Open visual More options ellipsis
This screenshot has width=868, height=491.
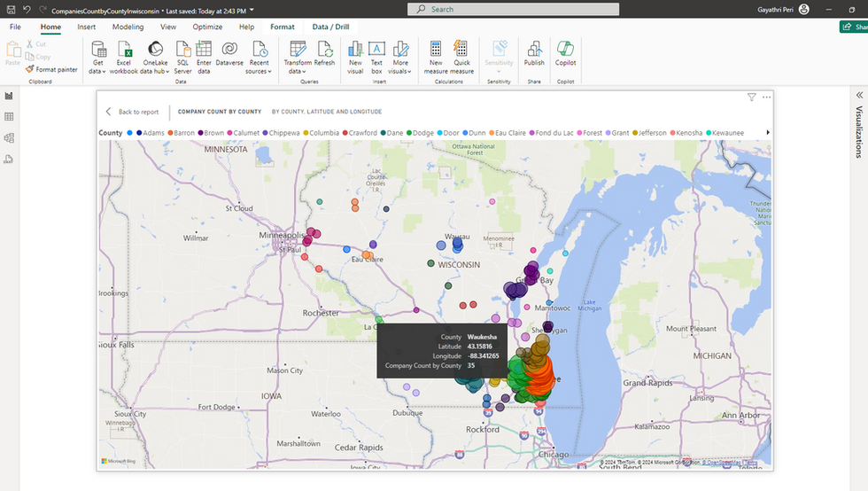point(766,97)
